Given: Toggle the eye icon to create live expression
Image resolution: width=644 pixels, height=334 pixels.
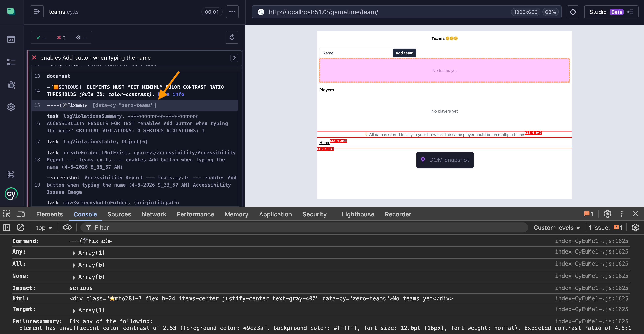Looking at the screenshot, I should [67, 227].
